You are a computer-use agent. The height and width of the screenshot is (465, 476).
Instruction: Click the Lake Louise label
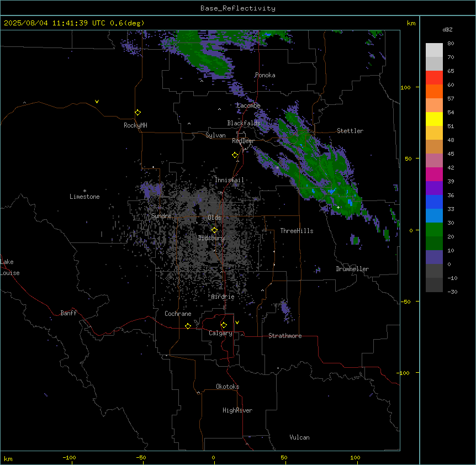[x=10, y=267]
